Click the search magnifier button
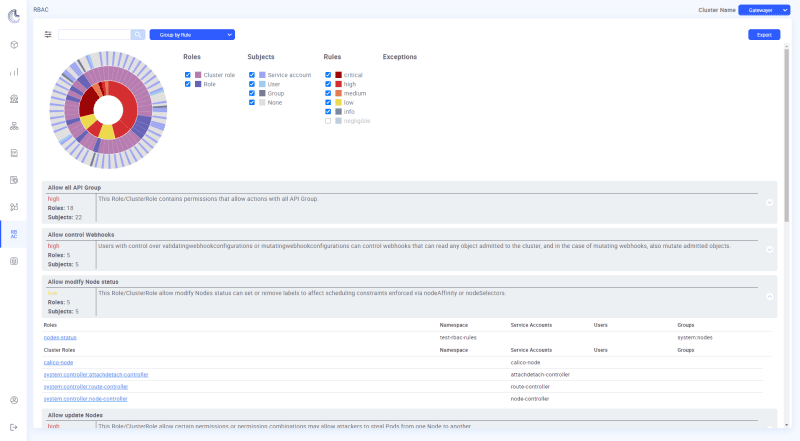This screenshot has height=441, width=800. pyautogui.click(x=138, y=34)
